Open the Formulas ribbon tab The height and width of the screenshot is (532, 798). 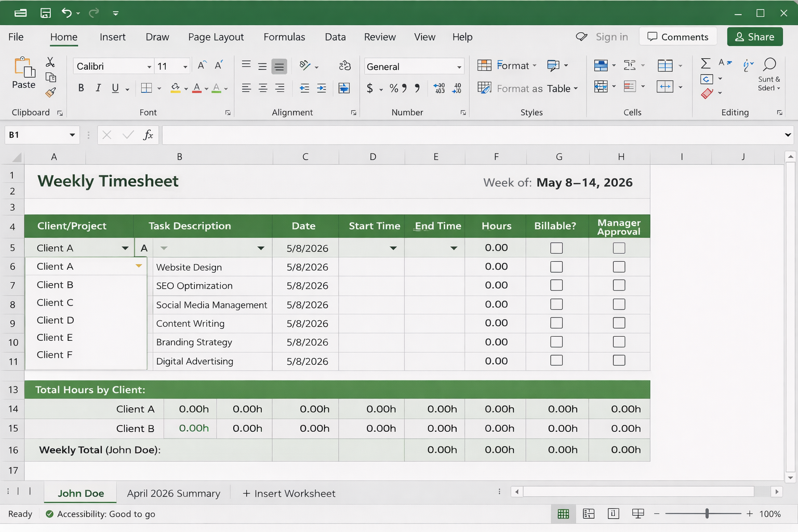pos(284,37)
